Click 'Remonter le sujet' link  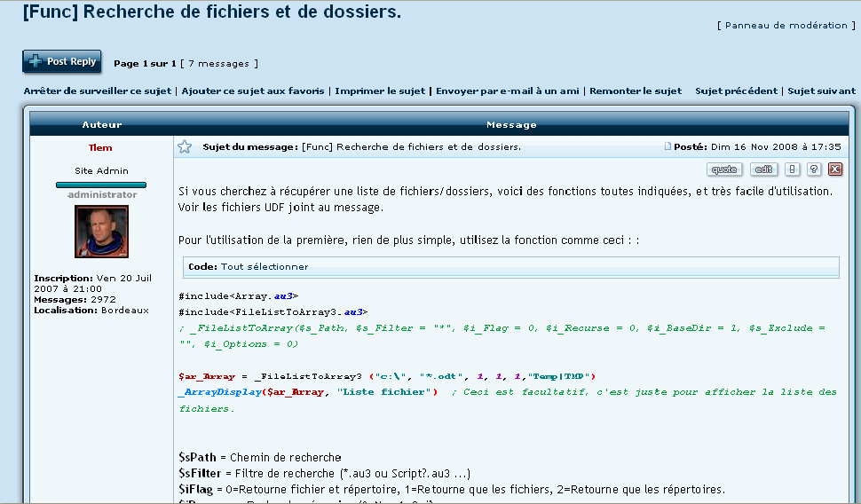click(636, 91)
